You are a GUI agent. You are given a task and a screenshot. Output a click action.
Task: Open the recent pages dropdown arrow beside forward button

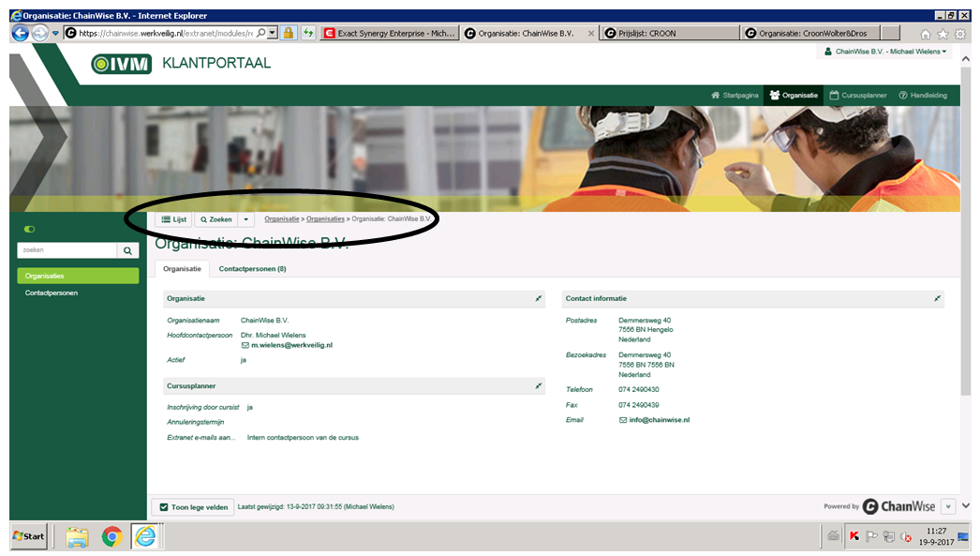click(x=55, y=33)
